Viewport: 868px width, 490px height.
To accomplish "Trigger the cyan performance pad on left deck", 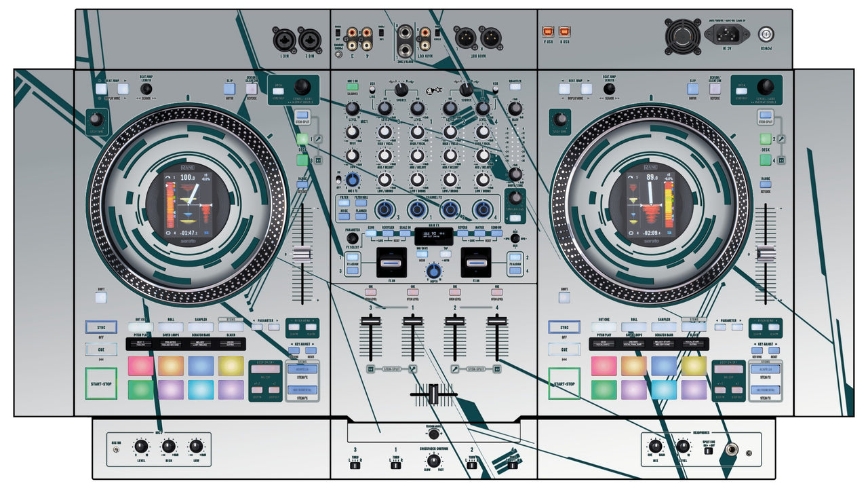I will 201,390.
